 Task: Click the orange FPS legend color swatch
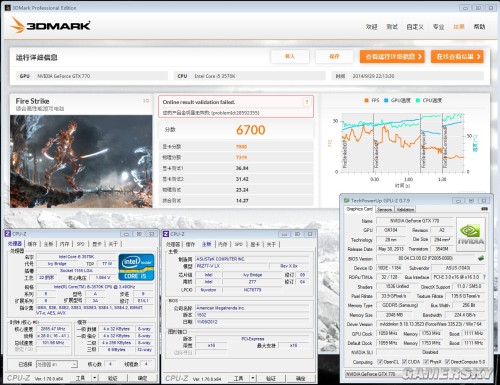(x=367, y=100)
